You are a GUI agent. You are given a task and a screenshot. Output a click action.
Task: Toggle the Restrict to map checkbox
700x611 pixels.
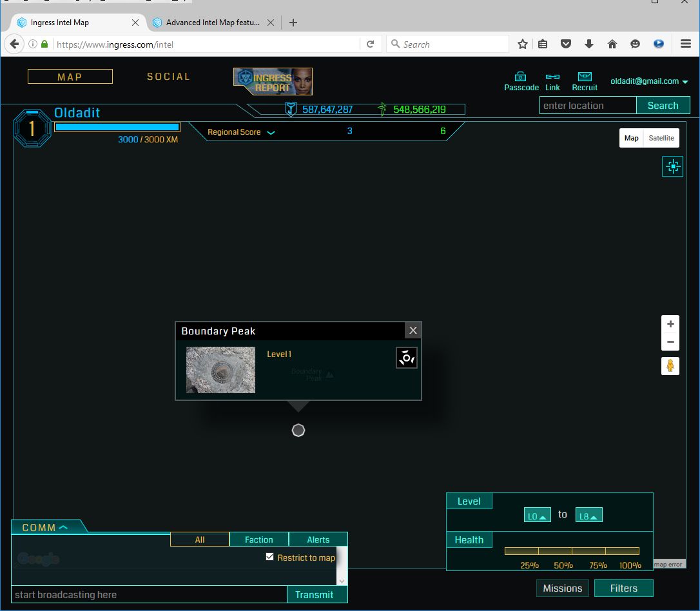click(270, 557)
